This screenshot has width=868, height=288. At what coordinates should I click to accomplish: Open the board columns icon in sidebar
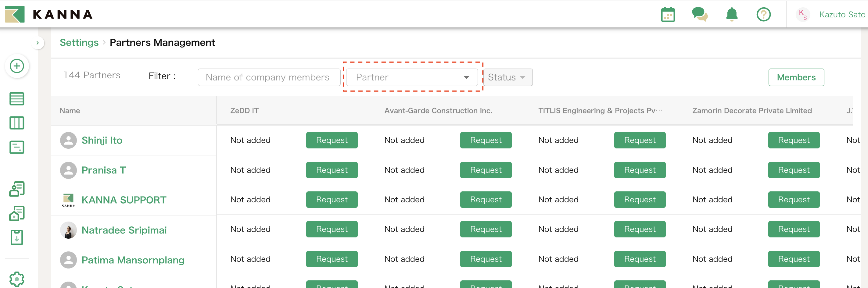click(x=17, y=123)
